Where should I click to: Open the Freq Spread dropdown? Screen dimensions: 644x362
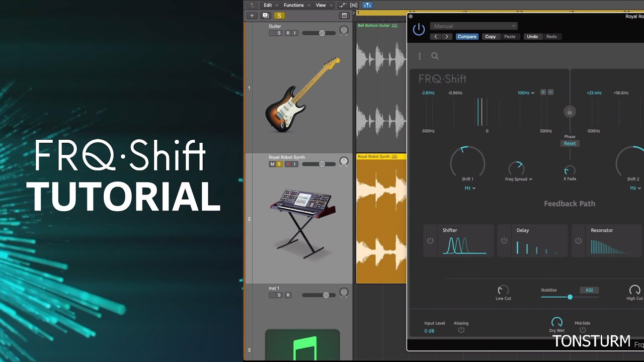click(519, 179)
